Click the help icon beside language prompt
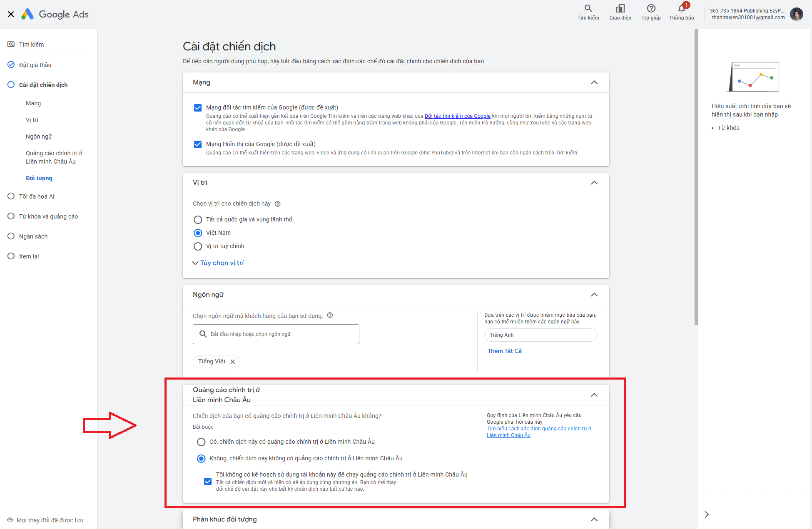The height and width of the screenshot is (529, 812). click(x=330, y=315)
